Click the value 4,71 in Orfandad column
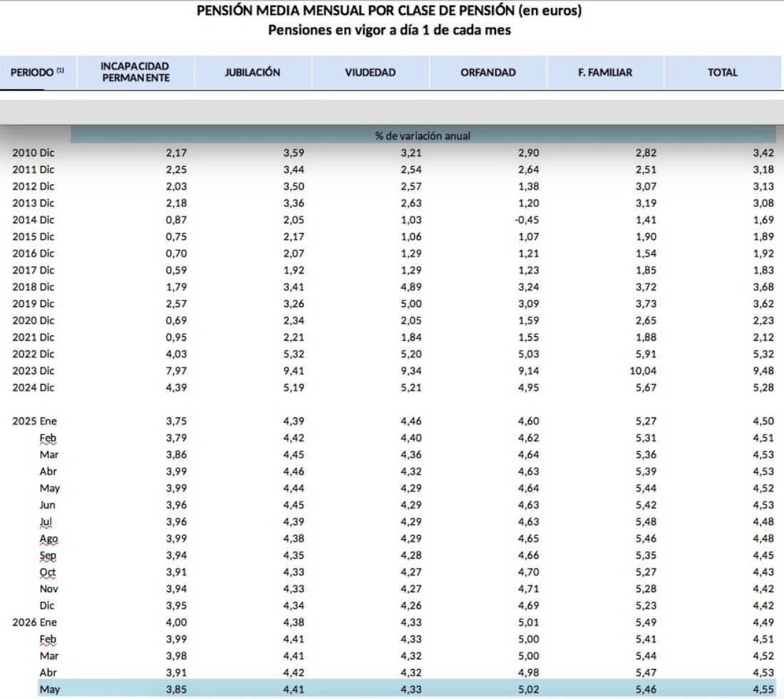 pyautogui.click(x=529, y=589)
